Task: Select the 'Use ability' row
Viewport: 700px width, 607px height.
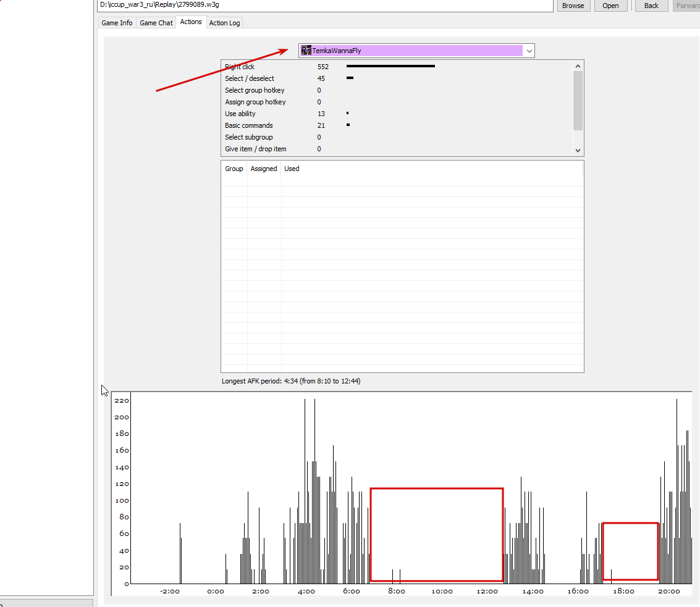Action: tap(397, 114)
